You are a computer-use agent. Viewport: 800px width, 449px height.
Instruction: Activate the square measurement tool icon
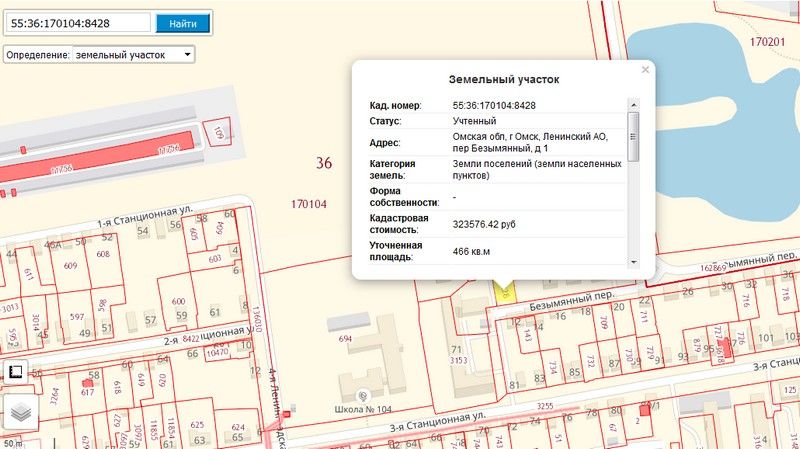[x=14, y=371]
